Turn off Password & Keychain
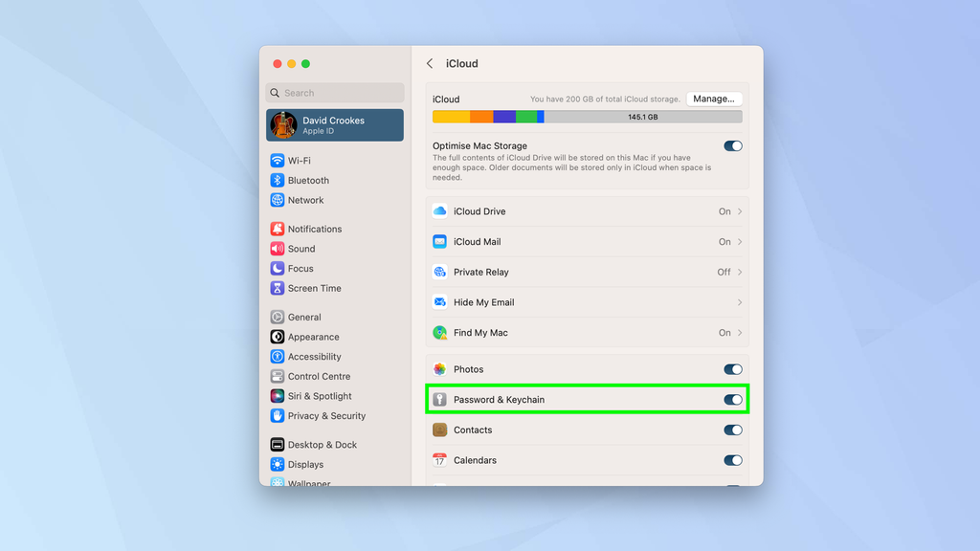Viewport: 980px width, 551px height. point(733,399)
